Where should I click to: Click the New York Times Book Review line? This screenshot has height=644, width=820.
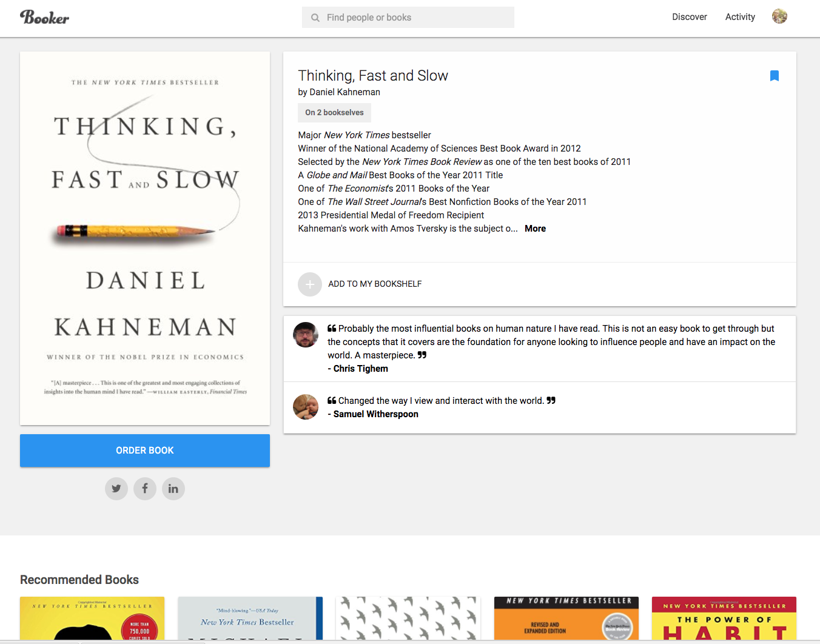pyautogui.click(x=465, y=162)
